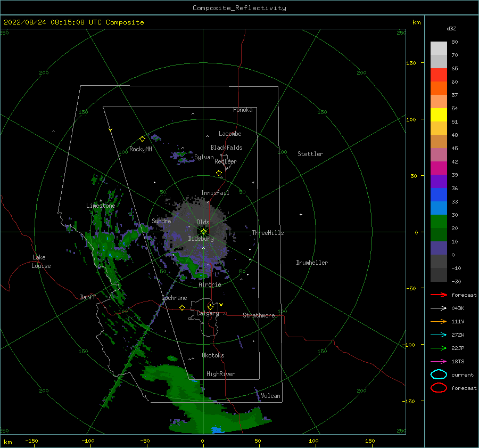
Task: Click the yellow diamond marker near RockyMH
Action: coord(142,139)
